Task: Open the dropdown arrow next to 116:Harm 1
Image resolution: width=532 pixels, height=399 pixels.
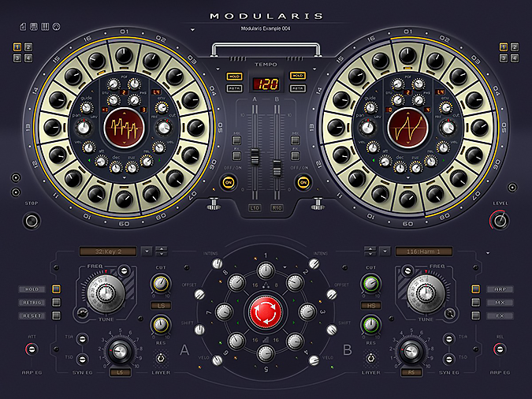Action: [x=385, y=252]
